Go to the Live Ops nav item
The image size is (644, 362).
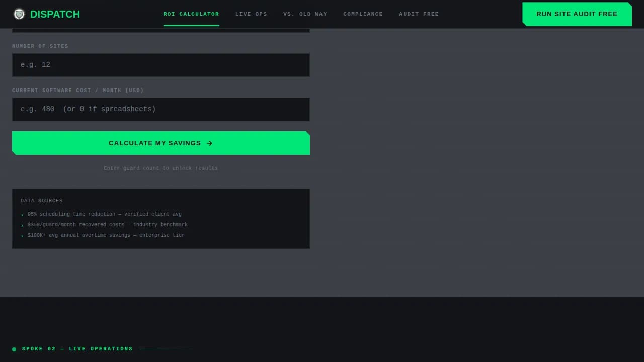click(251, 14)
